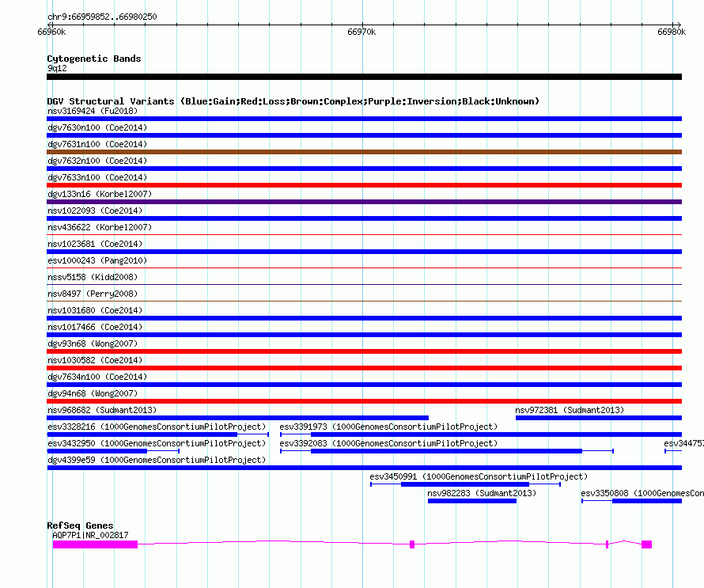Open the nssv5158 (Kidd2008) variant label

93,277
